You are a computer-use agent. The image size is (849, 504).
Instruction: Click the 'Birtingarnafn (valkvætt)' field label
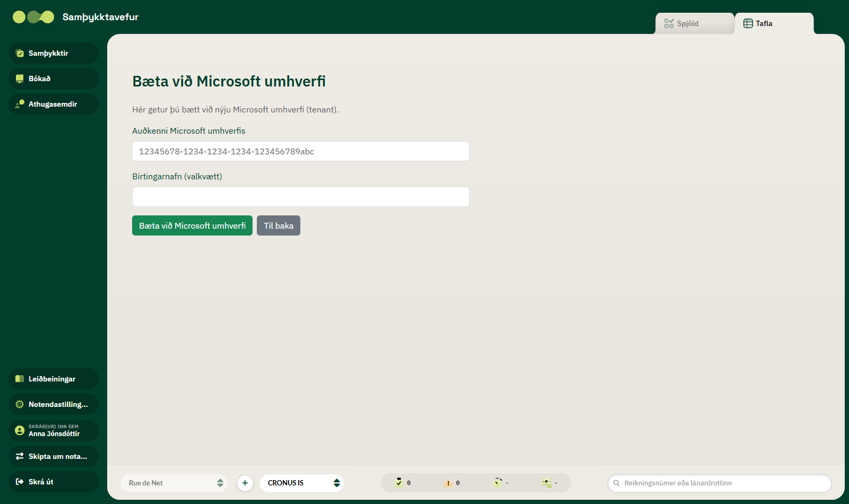click(177, 176)
